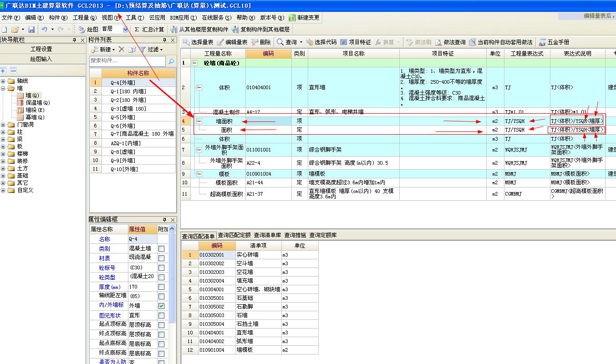Expand the 楼梯 tree folder
The width and height of the screenshot is (616, 364).
tap(3, 154)
